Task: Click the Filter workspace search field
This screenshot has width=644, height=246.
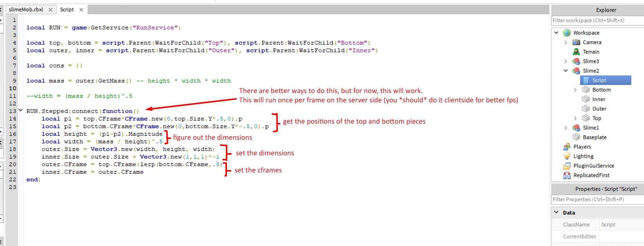Action: 597,20
